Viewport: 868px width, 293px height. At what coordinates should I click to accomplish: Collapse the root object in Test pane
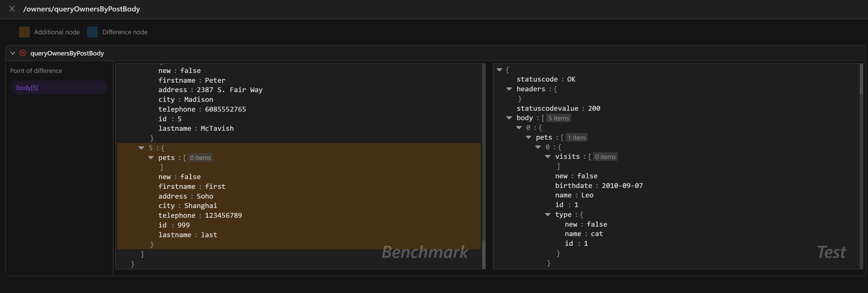[x=499, y=70]
